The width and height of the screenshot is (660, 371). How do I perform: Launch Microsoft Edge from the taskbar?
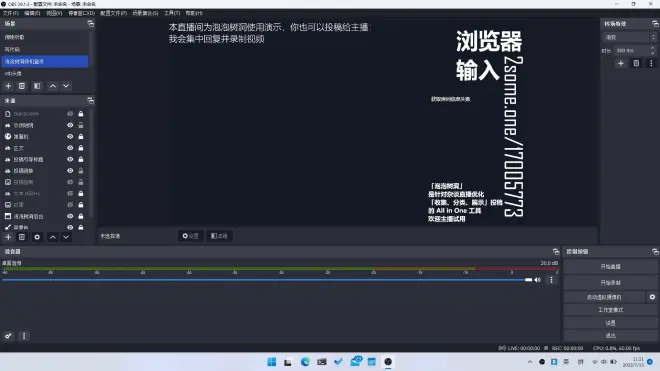point(305,362)
